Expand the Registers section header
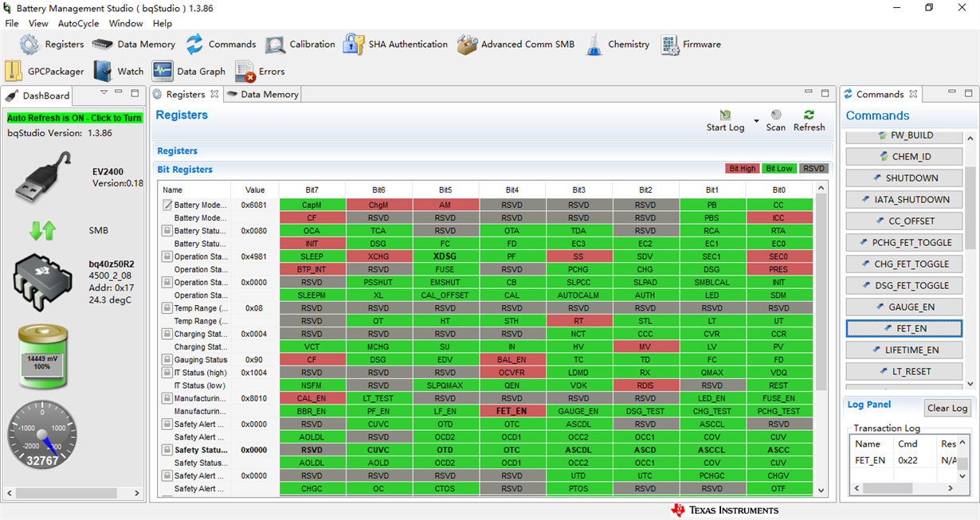The image size is (980, 520). click(x=177, y=151)
